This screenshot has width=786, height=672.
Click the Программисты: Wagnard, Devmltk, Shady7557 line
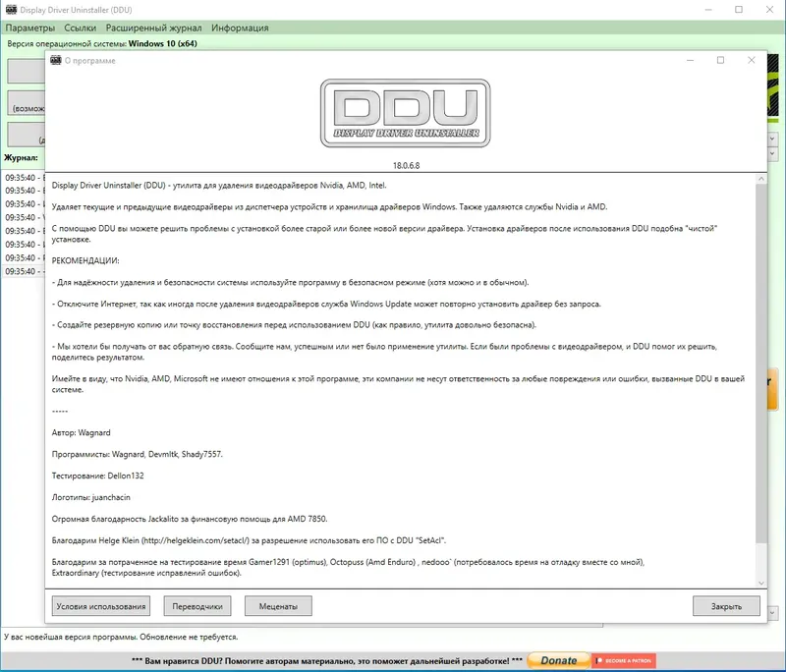click(x=138, y=454)
